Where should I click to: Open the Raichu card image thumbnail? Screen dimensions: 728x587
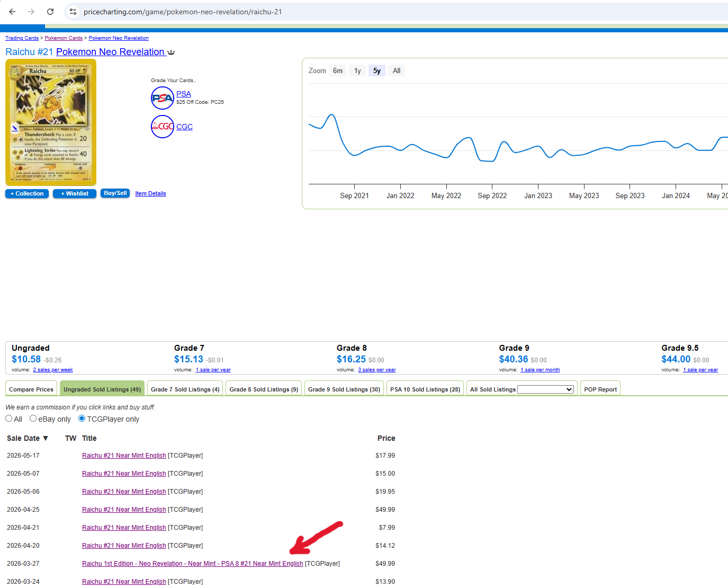click(x=51, y=122)
